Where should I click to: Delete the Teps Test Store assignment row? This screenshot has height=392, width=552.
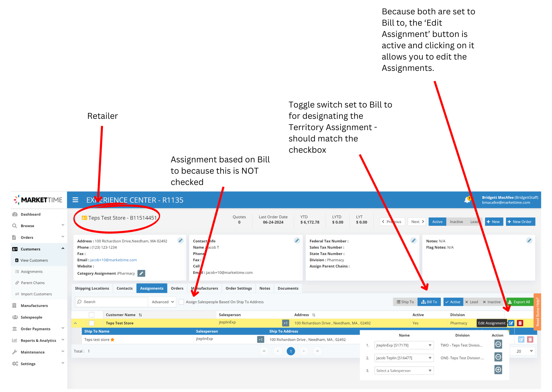[x=520, y=323]
